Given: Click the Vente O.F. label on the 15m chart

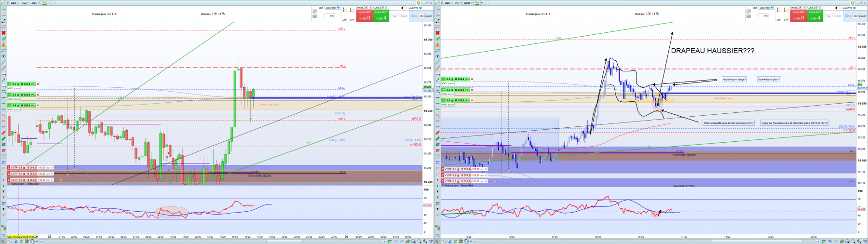Looking at the screenshot, I should point(362,8).
